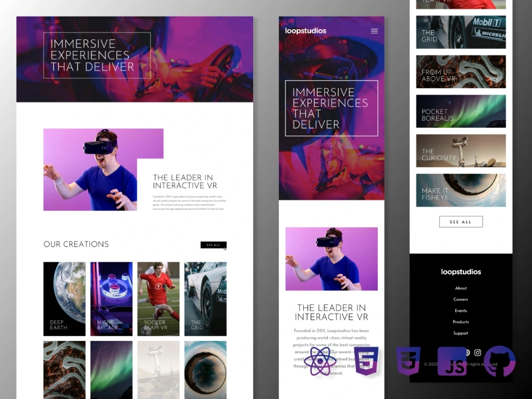This screenshot has height=399, width=532.
Task: Open the hamburger navigation menu
Action: 374,31
